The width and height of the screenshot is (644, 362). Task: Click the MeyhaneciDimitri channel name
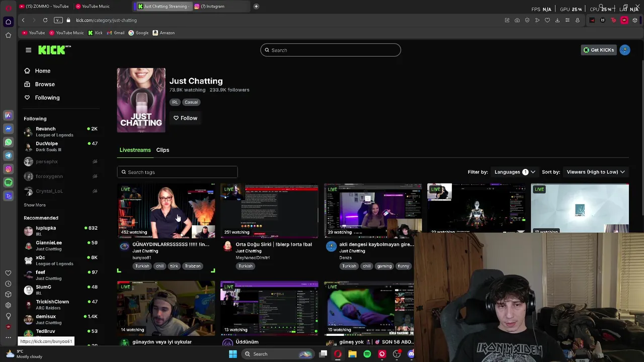point(253,257)
